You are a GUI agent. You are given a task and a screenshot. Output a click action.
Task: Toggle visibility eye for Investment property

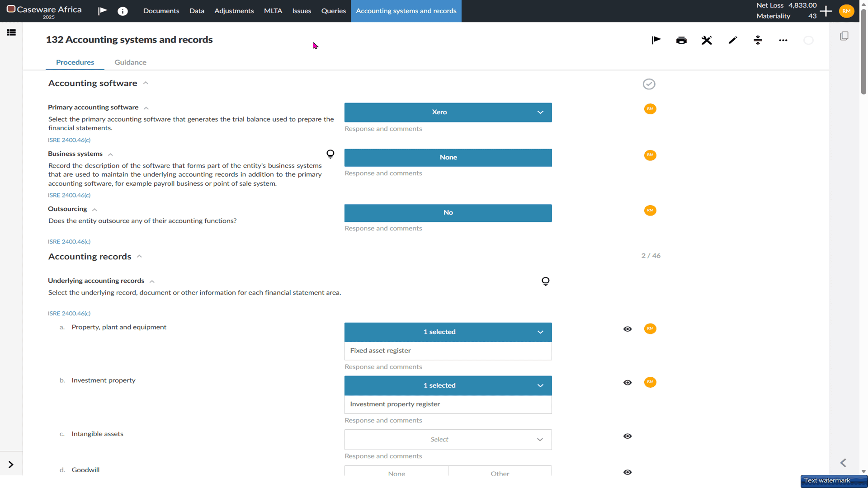627,383
